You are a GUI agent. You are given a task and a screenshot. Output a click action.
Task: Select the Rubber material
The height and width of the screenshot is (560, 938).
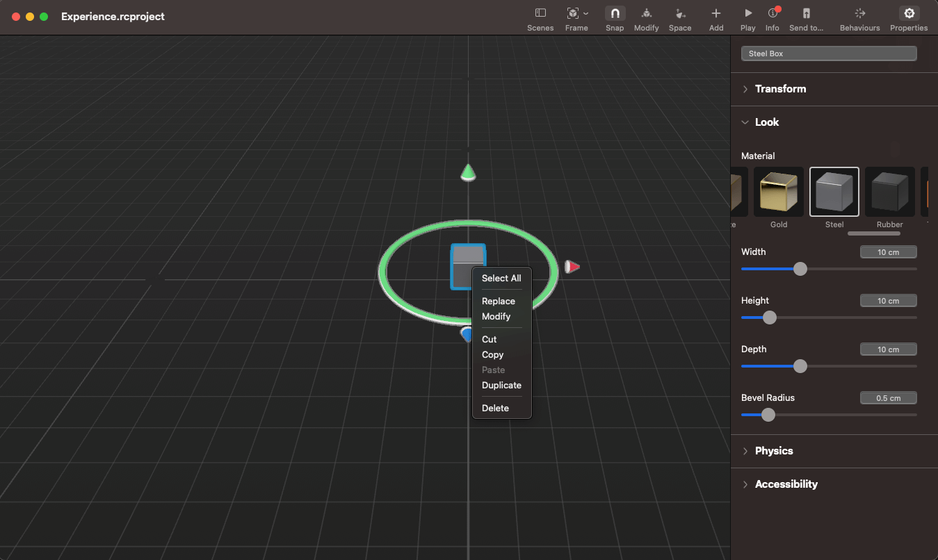pyautogui.click(x=890, y=192)
